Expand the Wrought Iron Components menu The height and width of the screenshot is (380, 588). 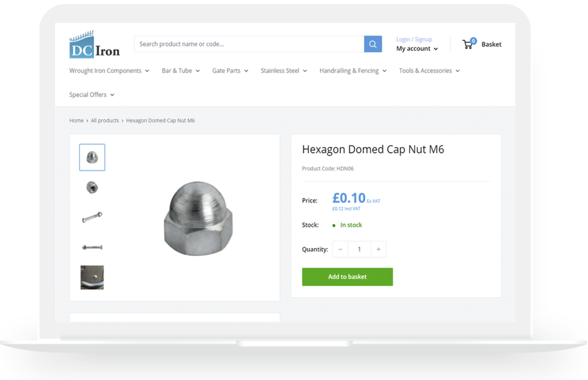[109, 71]
